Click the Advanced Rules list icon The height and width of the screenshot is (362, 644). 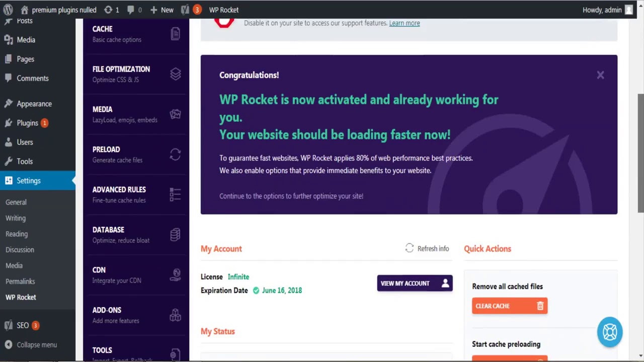(x=175, y=195)
